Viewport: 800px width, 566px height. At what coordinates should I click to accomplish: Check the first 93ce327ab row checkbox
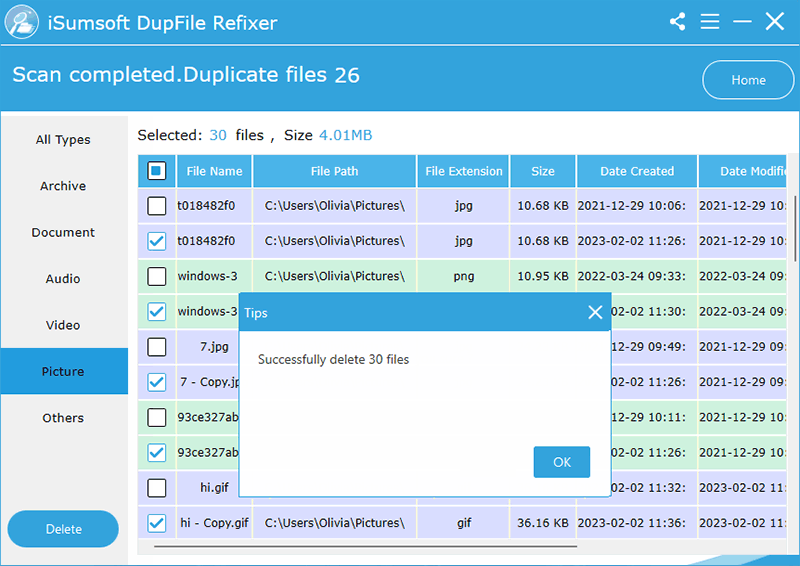click(157, 417)
